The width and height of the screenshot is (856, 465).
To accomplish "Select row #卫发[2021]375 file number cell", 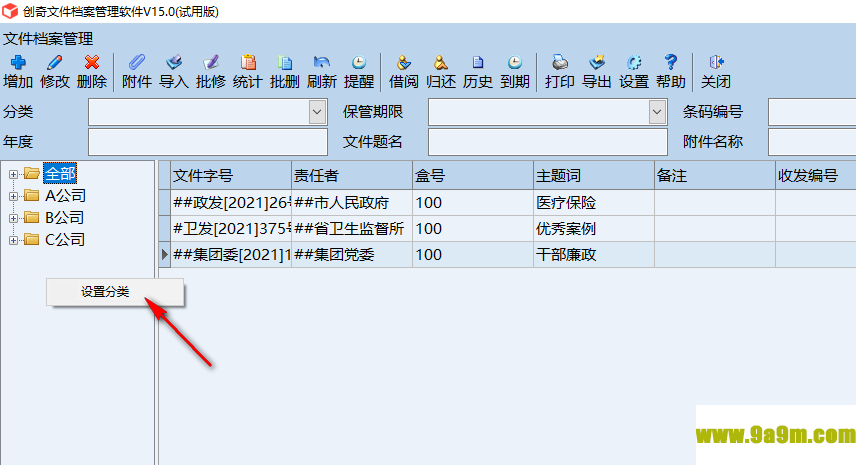I will pyautogui.click(x=231, y=229).
